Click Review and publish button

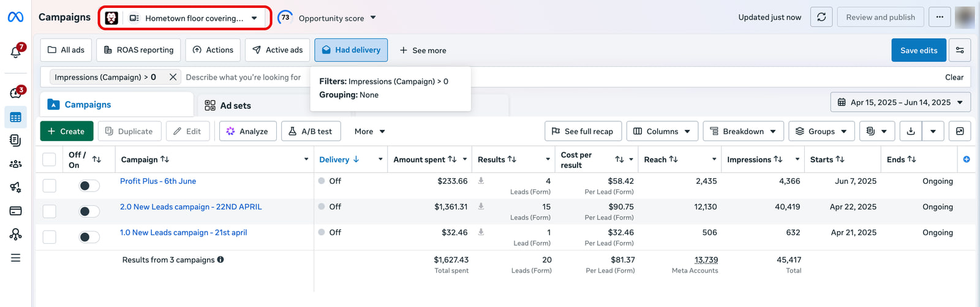pyautogui.click(x=880, y=17)
